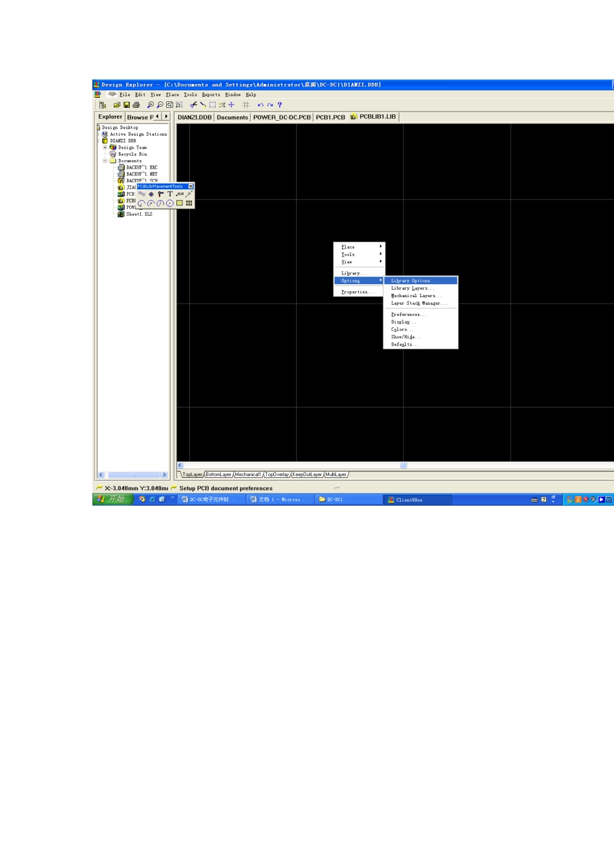Open the Window menu

coord(233,94)
